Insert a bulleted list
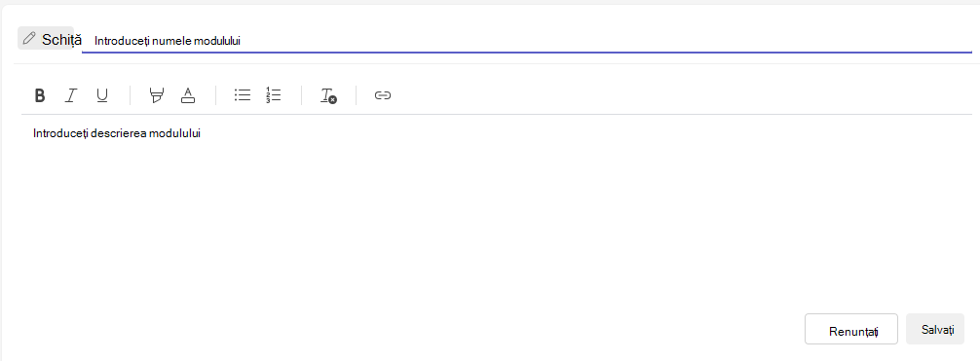 [x=243, y=95]
